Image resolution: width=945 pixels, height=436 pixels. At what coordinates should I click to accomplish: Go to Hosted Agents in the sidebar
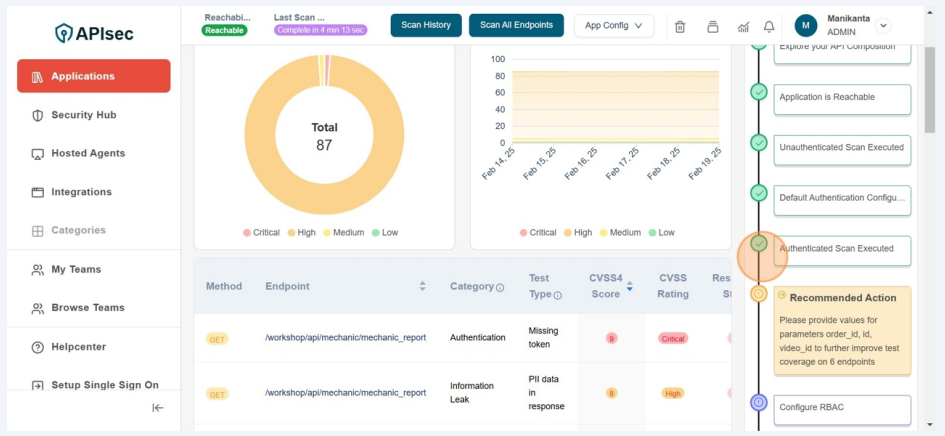point(88,153)
